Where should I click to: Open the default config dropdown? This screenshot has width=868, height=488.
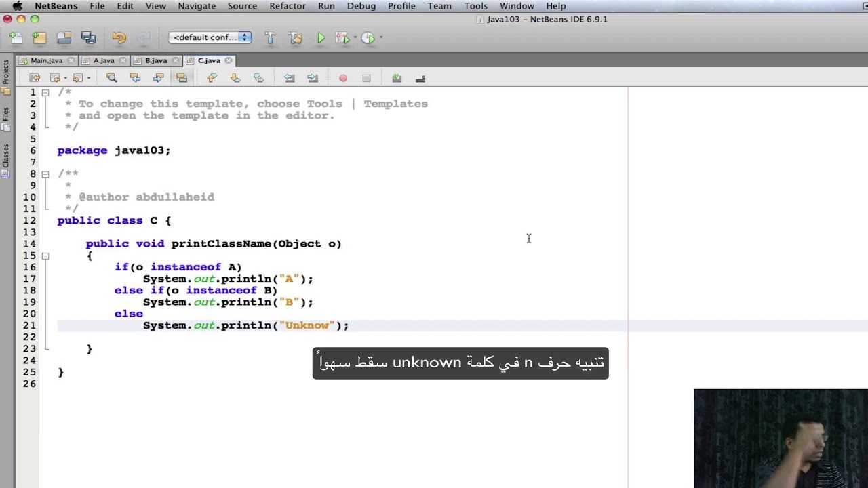click(210, 37)
